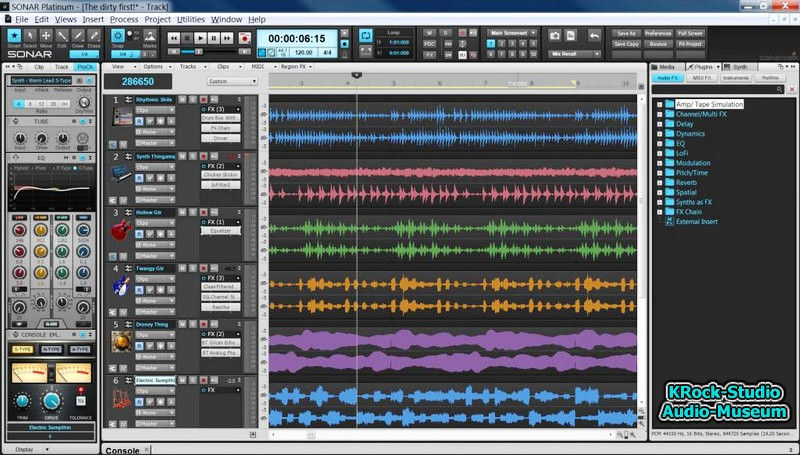
Task: Expand the Dynamics plugin folder
Action: coord(659,134)
